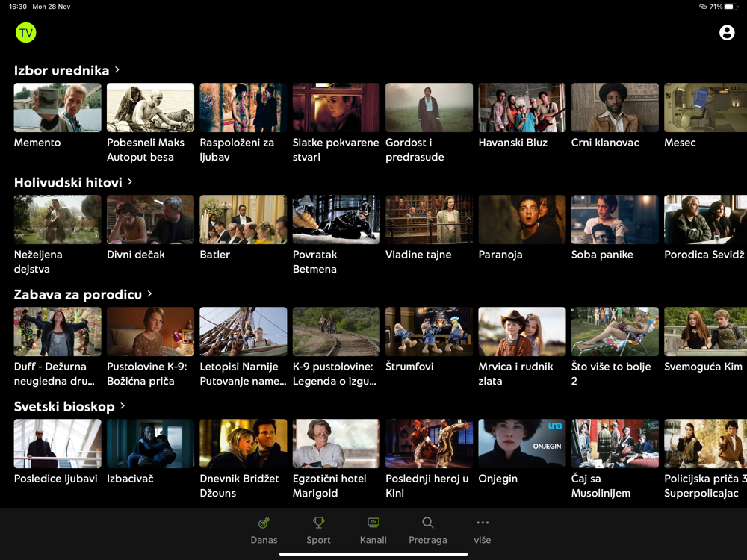Tap the 'Memento' title text
Image resolution: width=747 pixels, height=560 pixels.
[37, 143]
